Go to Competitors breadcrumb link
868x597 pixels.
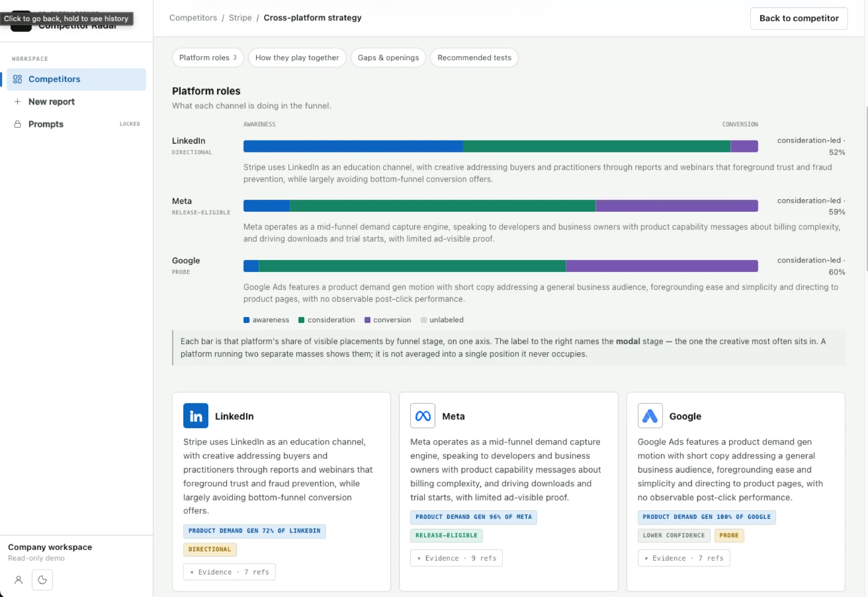(x=193, y=18)
